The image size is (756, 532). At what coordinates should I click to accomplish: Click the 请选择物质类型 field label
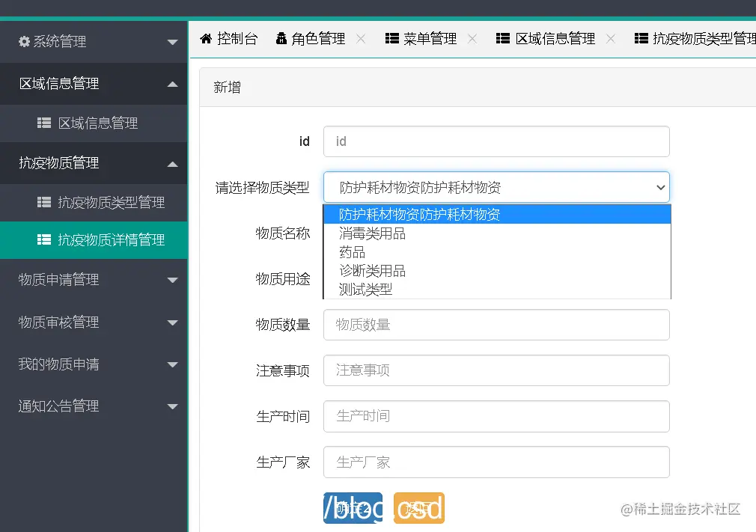(262, 188)
